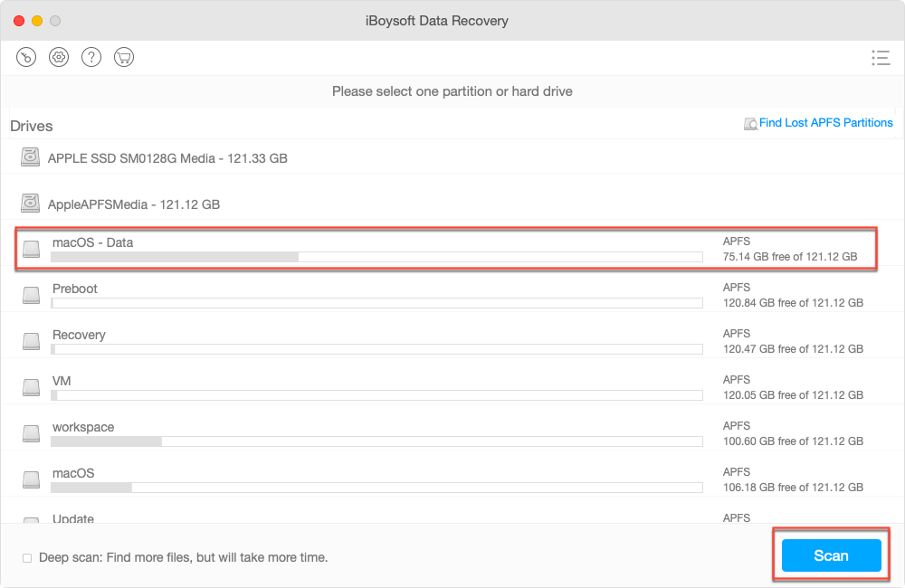Click the Preboot partition icon
Image resolution: width=905 pixels, height=588 pixels.
click(31, 295)
